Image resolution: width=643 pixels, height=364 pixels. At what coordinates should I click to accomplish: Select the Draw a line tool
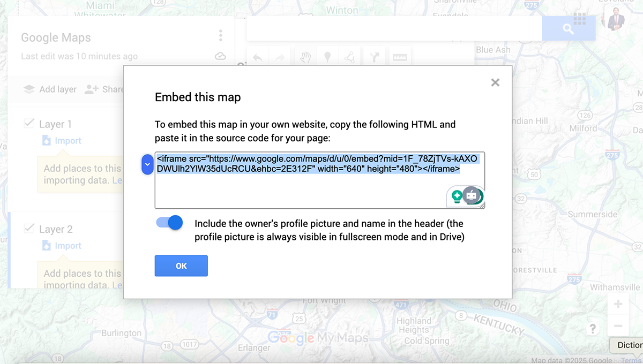[x=350, y=57]
